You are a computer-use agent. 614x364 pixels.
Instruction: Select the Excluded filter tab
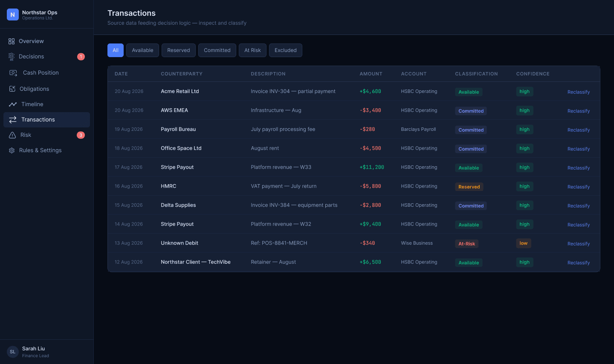pyautogui.click(x=286, y=50)
